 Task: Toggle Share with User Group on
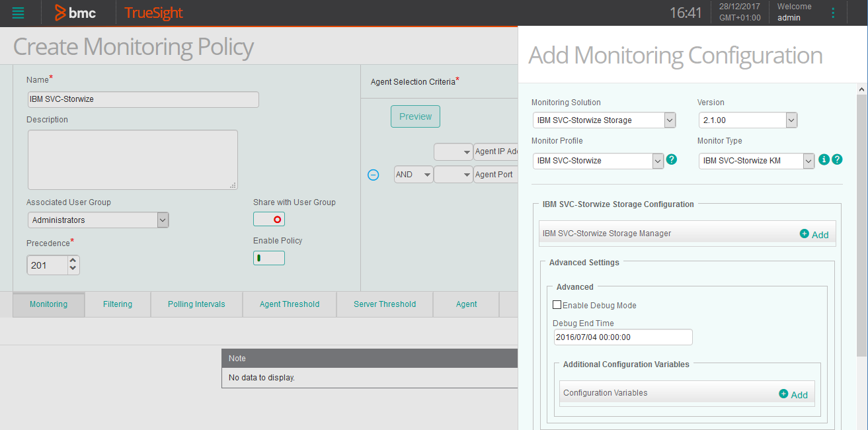pos(268,218)
